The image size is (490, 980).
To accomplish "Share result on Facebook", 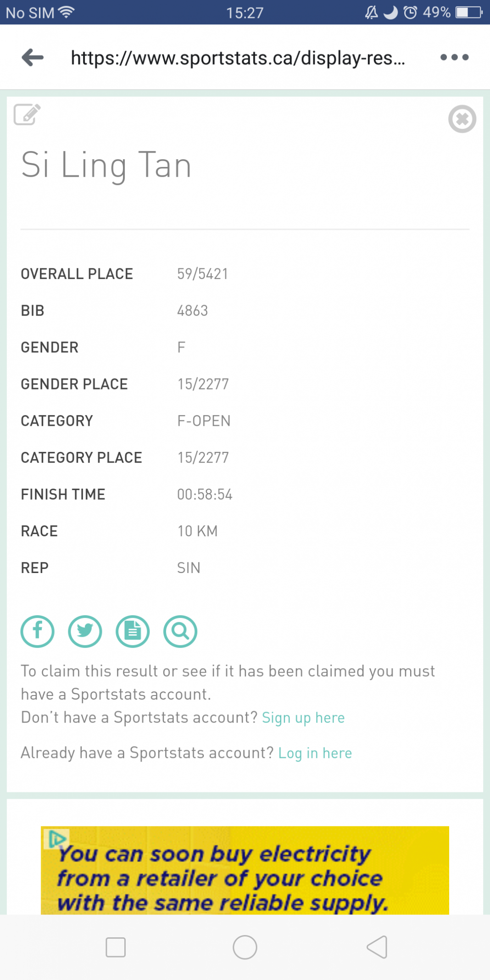I will 38,631.
